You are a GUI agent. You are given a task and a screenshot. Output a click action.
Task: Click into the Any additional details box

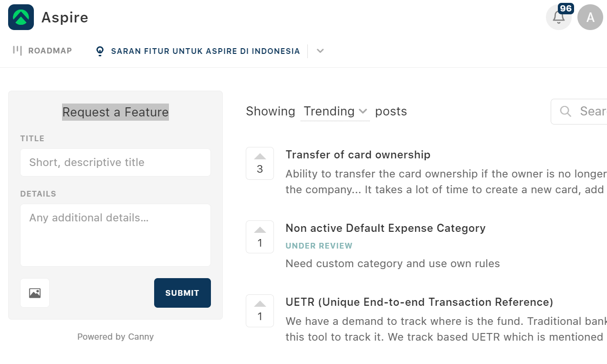[115, 235]
